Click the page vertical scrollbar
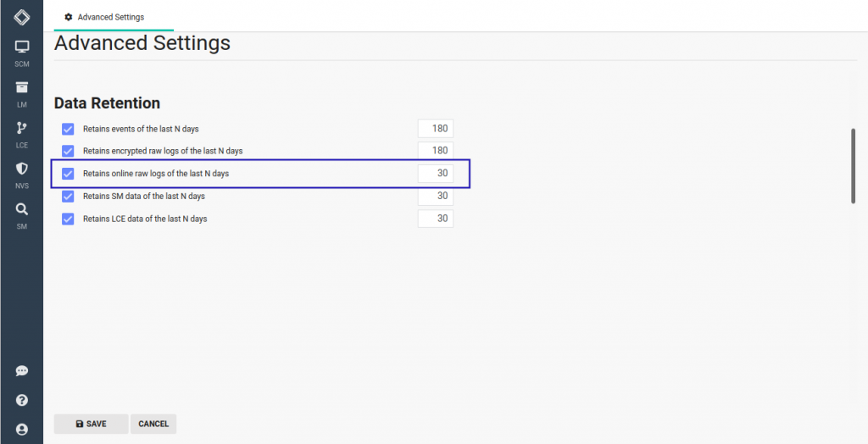 tap(854, 166)
